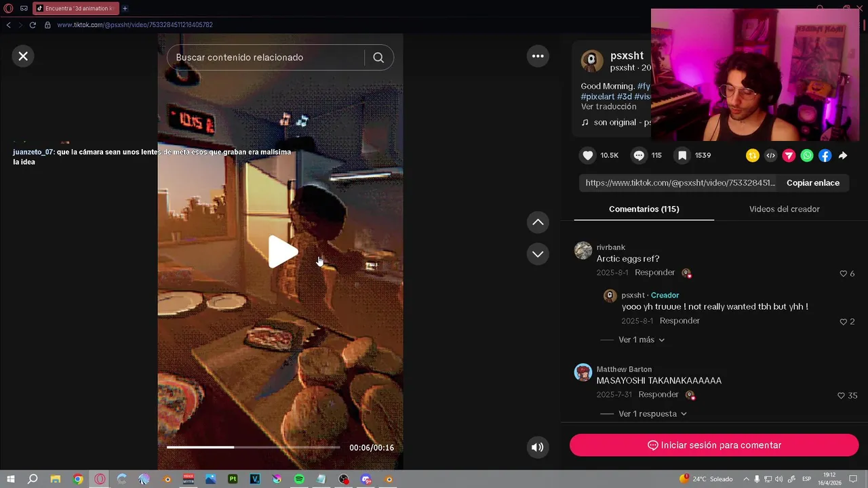Click Ver traducción under the caption
The width and height of the screenshot is (868, 488).
(608, 107)
